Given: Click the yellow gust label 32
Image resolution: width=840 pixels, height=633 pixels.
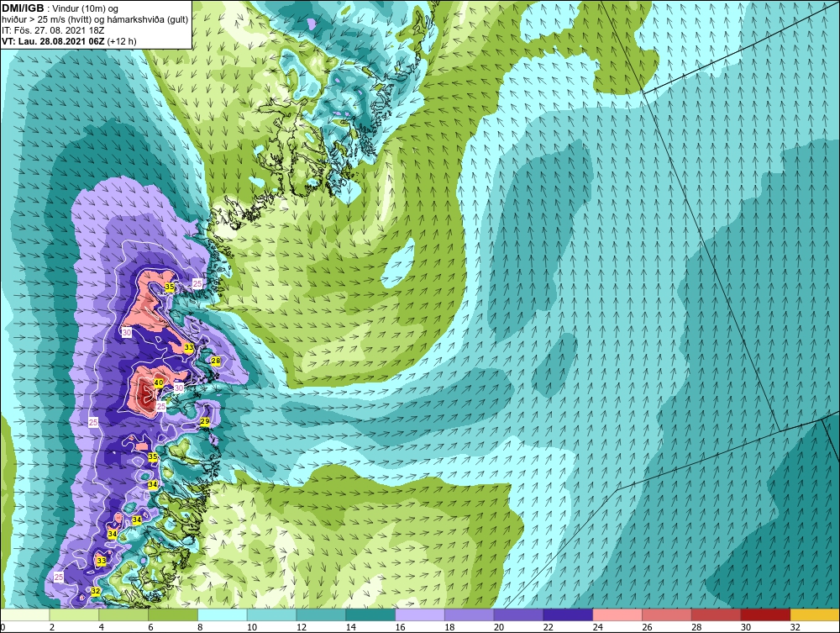Looking at the screenshot, I should [x=96, y=591].
